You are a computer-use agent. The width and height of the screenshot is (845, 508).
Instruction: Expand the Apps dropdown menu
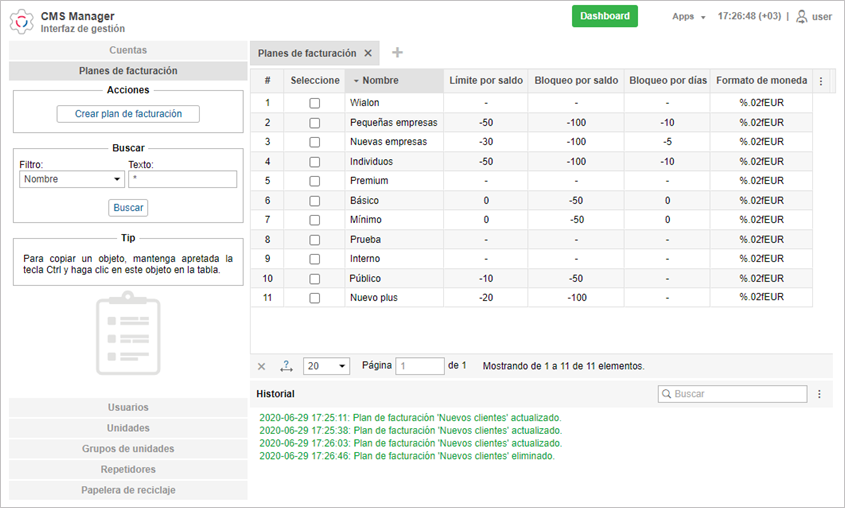coord(689,17)
